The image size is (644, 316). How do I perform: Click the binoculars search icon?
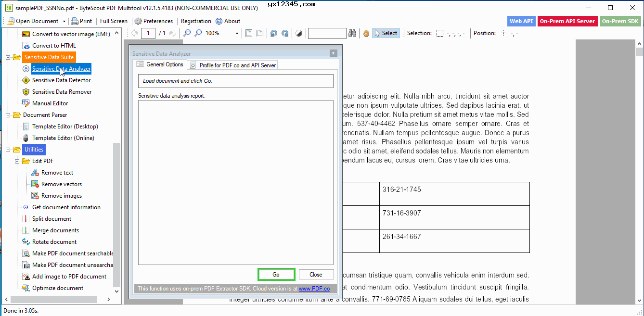353,33
